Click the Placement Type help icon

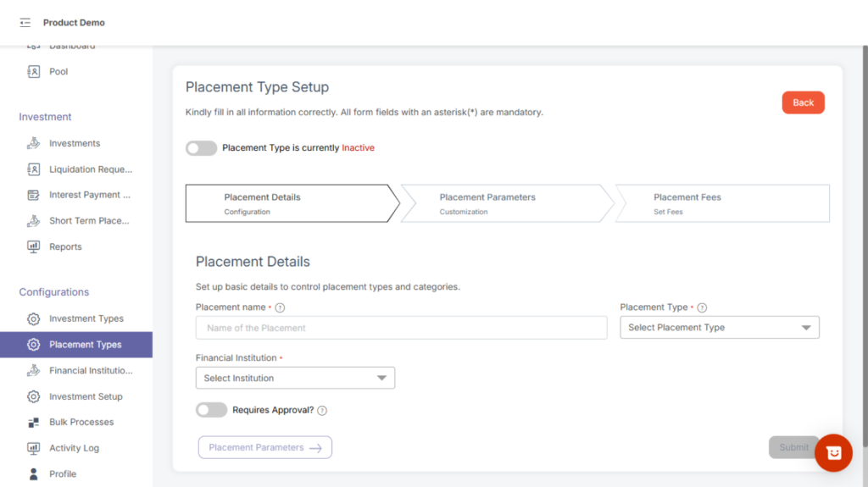pos(702,308)
